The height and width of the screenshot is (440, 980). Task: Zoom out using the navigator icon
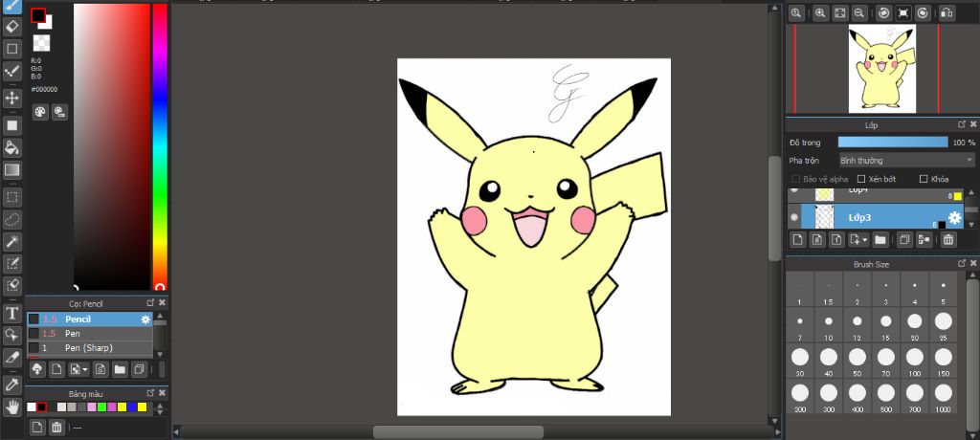(859, 12)
